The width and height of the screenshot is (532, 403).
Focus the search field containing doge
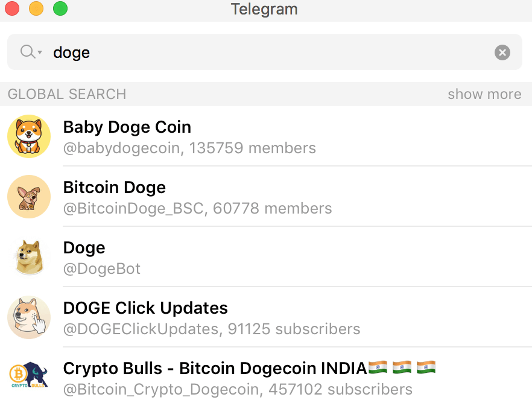coord(265,52)
